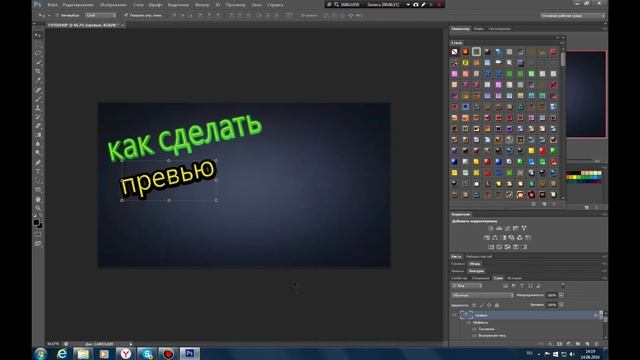Image resolution: width=640 pixels, height=360 pixels.
Task: Select the Pen tool
Action: click(38, 162)
